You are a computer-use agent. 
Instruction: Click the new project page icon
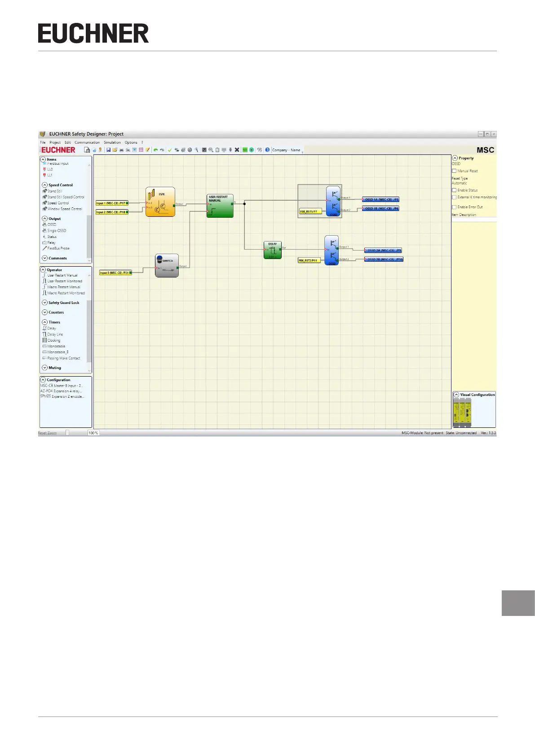pyautogui.click(x=87, y=150)
